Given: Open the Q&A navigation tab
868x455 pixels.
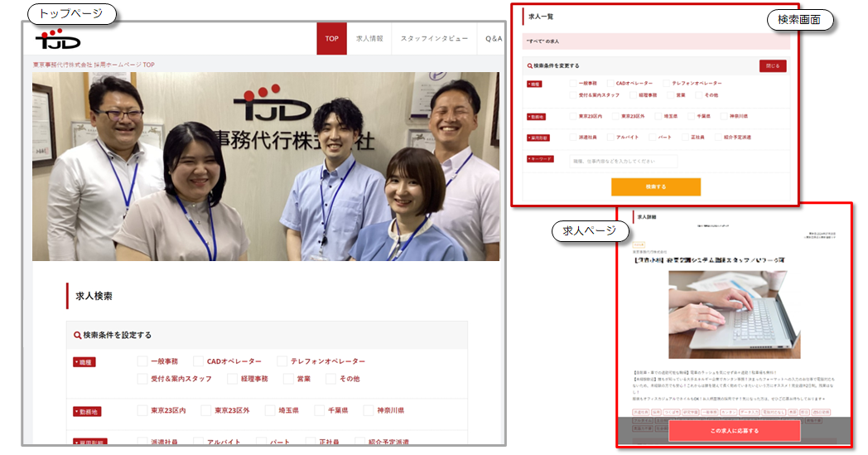Looking at the screenshot, I should 492,38.
